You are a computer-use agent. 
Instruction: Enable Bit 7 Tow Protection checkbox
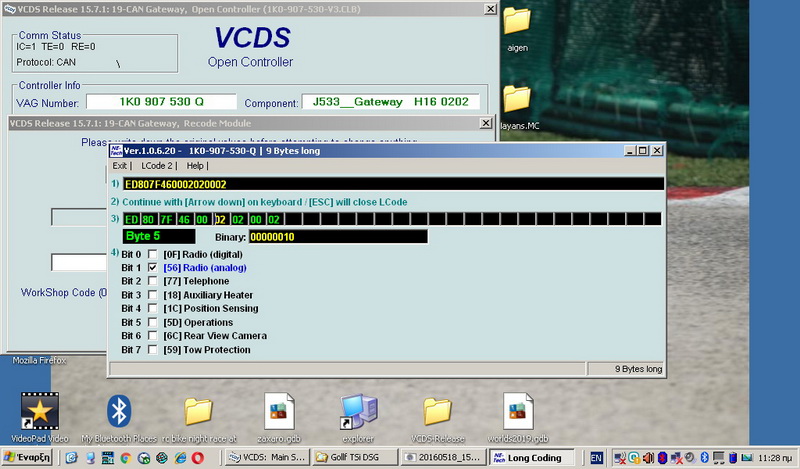click(x=152, y=349)
